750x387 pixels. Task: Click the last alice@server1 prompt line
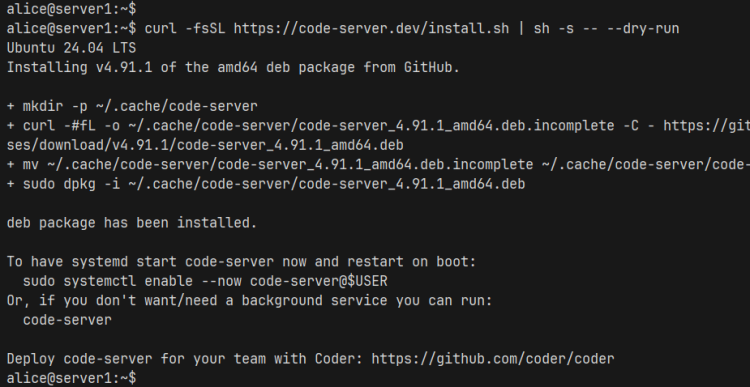tap(71, 378)
